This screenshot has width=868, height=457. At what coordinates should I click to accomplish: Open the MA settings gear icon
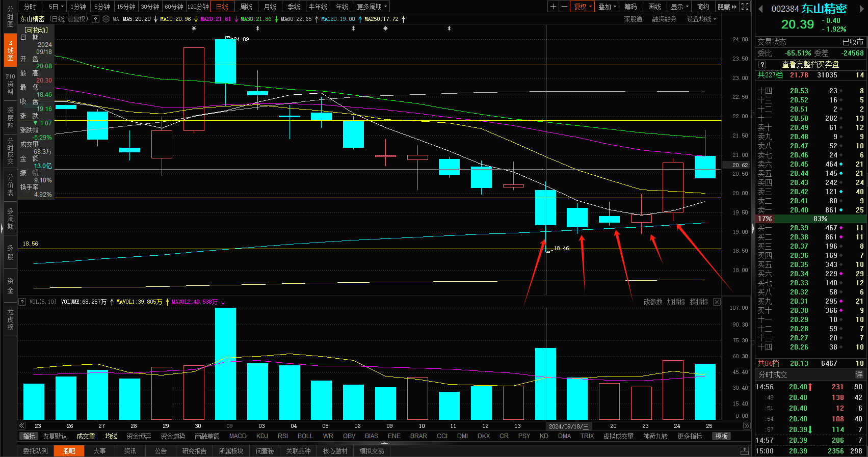(106, 19)
